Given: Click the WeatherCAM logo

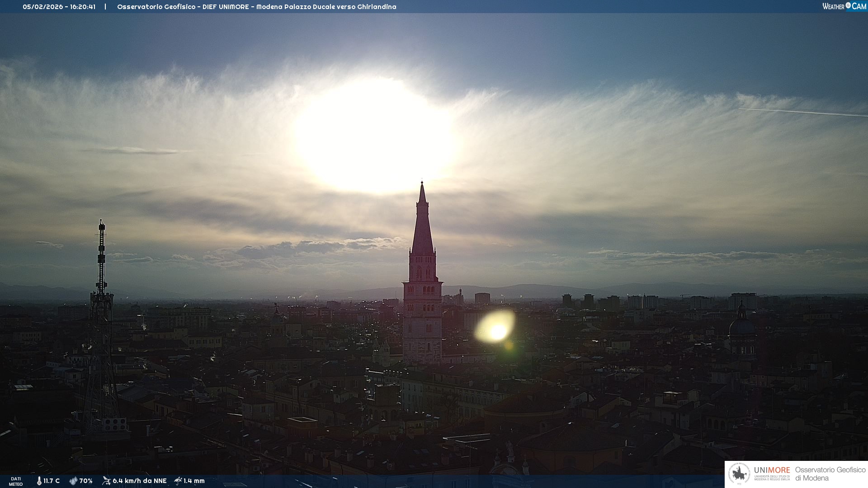Looking at the screenshot, I should [x=844, y=6].
